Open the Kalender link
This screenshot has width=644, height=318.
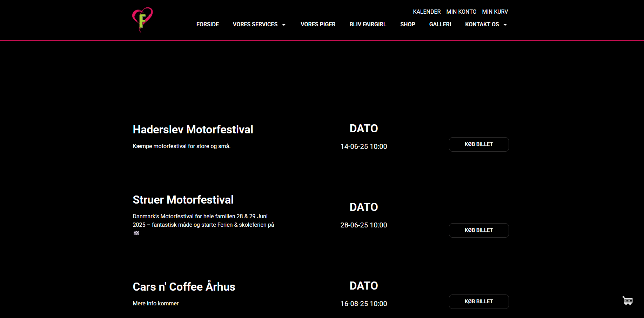[x=427, y=12]
